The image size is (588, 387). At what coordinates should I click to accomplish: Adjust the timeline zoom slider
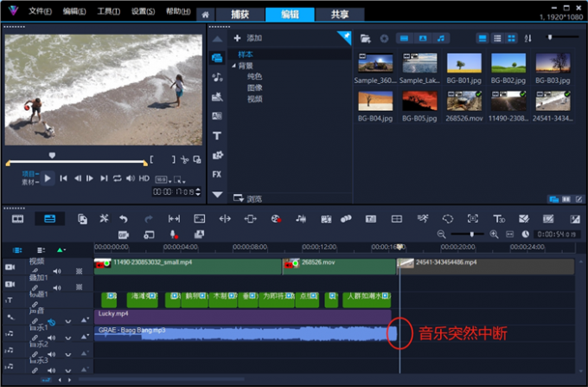[x=472, y=235]
